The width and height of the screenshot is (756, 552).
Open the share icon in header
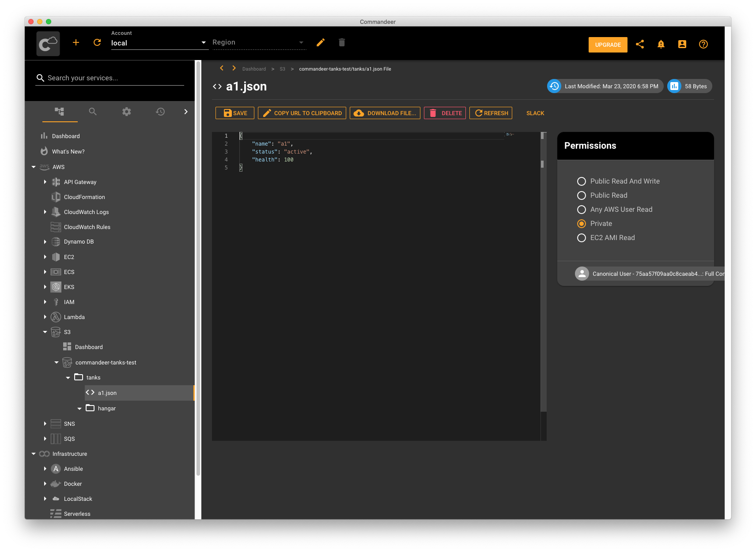640,44
